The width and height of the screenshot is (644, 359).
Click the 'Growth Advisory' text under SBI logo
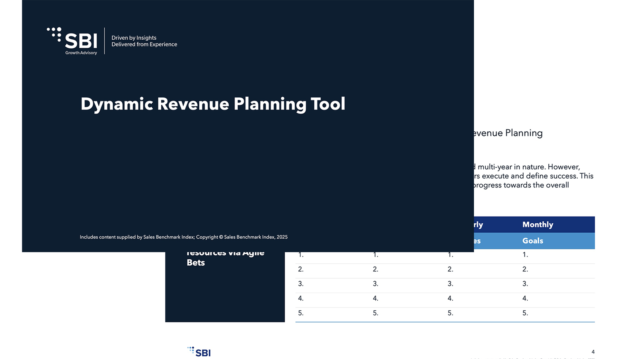tap(81, 53)
